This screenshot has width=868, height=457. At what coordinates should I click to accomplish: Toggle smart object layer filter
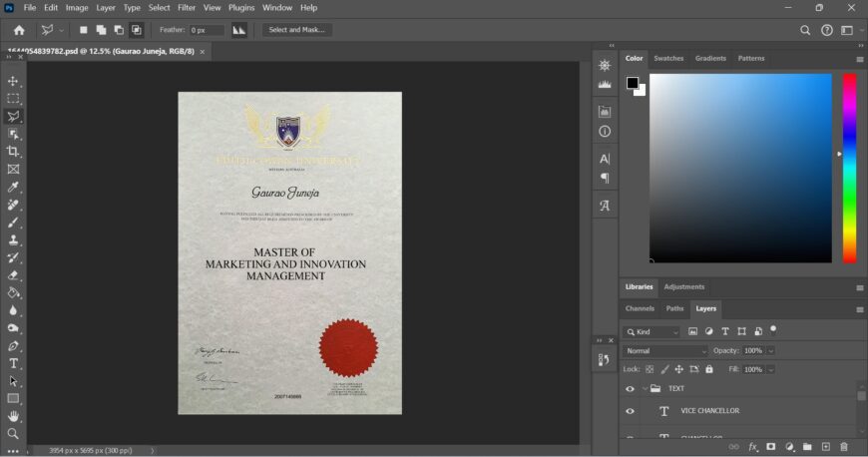[x=758, y=331]
